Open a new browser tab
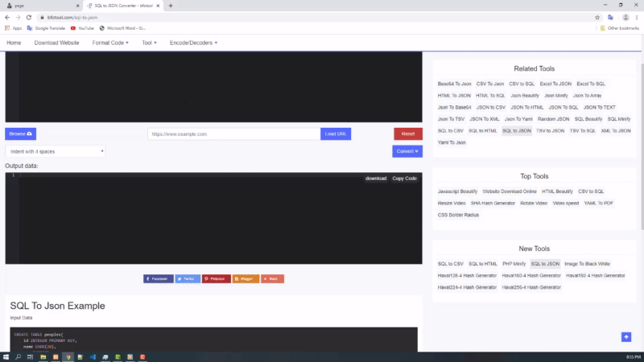The width and height of the screenshot is (644, 362). [171, 6]
